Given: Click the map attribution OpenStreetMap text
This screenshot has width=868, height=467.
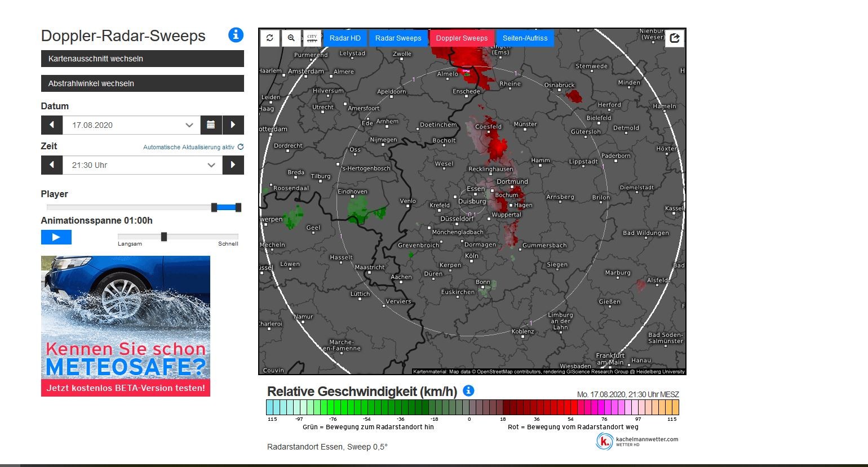Looking at the screenshot, I should [x=549, y=372].
